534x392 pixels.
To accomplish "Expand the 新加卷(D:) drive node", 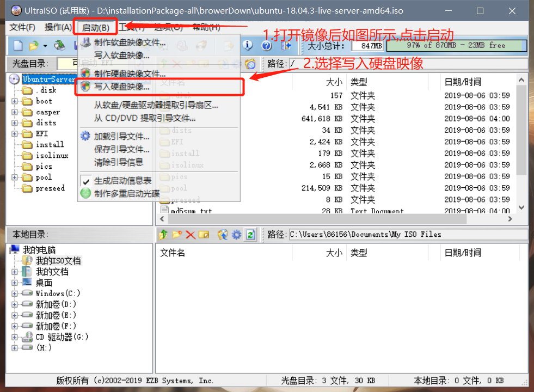I will click(15, 304).
